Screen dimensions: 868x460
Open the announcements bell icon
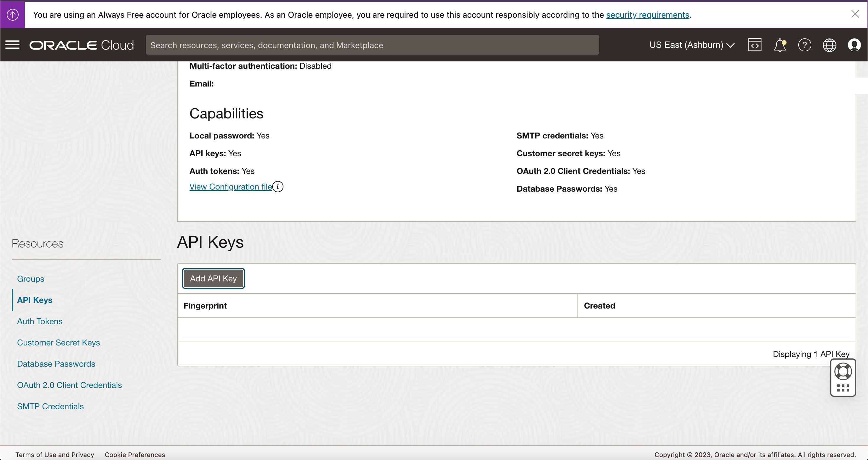click(x=780, y=45)
